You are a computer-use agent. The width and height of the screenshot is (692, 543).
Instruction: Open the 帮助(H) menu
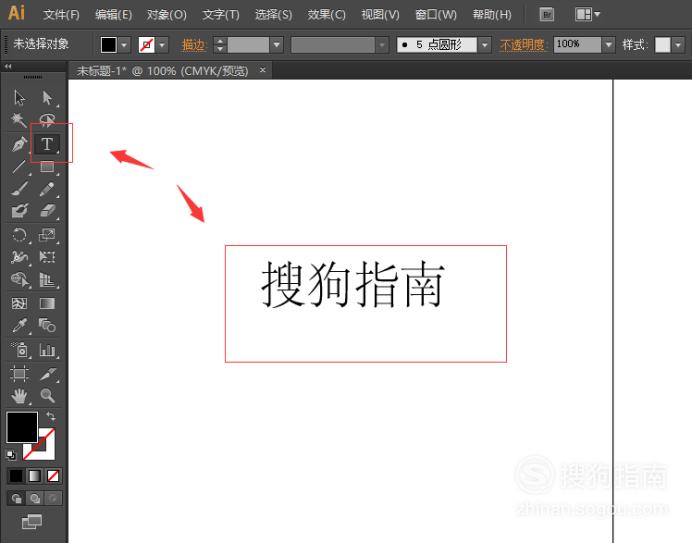pyautogui.click(x=492, y=15)
